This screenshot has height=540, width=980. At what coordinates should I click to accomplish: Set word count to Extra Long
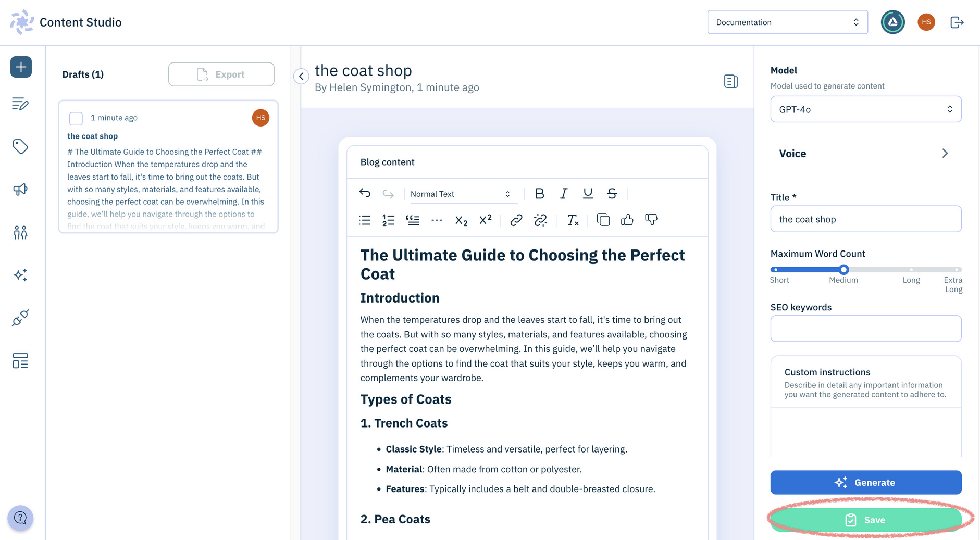tap(957, 269)
